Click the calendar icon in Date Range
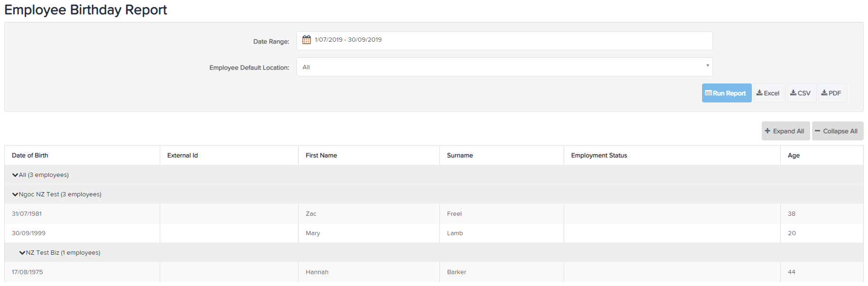The image size is (868, 286). (x=307, y=39)
